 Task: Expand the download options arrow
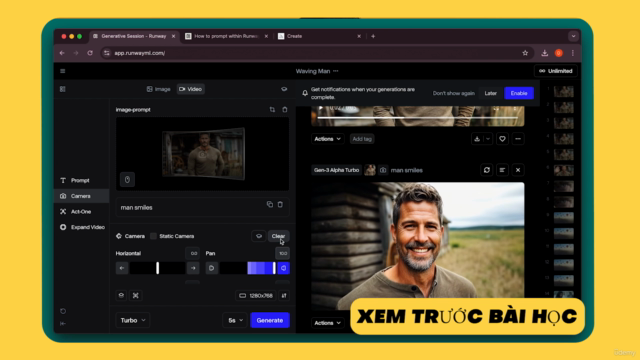click(x=488, y=139)
